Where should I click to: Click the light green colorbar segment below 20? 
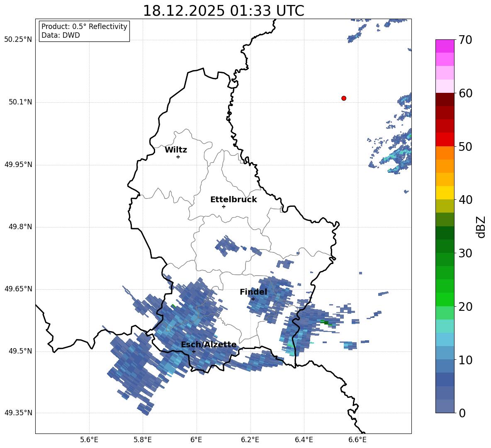pyautogui.click(x=445, y=313)
